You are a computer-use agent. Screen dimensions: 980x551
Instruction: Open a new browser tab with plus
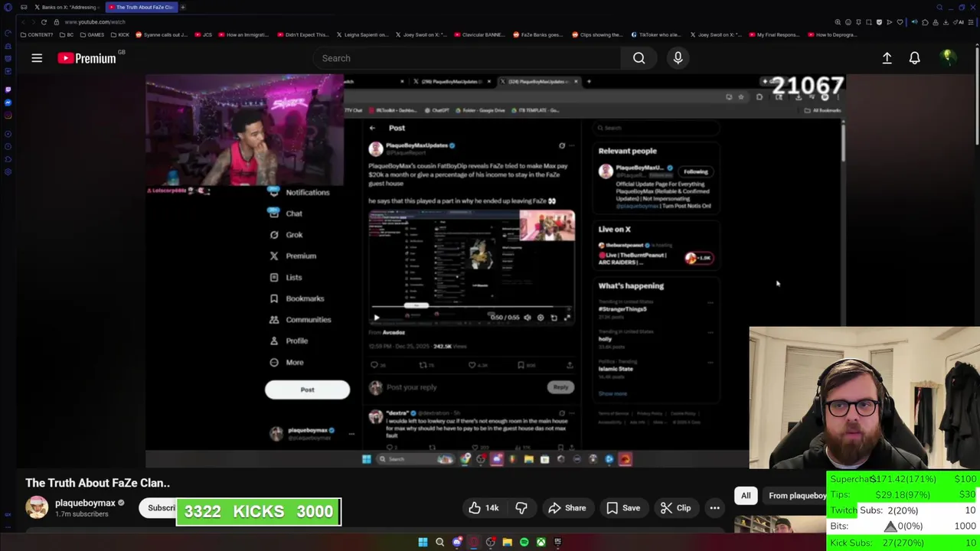tap(183, 7)
